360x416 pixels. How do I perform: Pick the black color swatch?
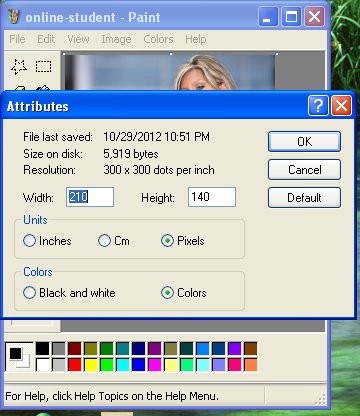point(42,349)
